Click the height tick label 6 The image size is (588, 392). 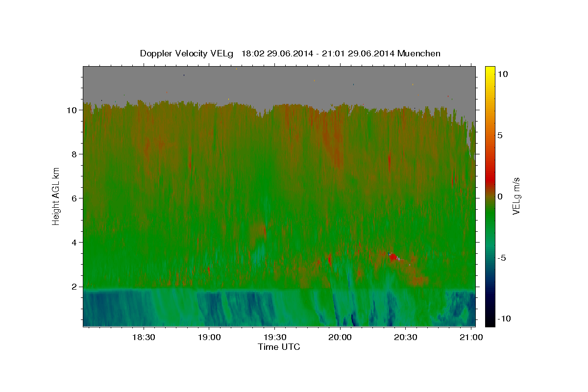coord(75,198)
